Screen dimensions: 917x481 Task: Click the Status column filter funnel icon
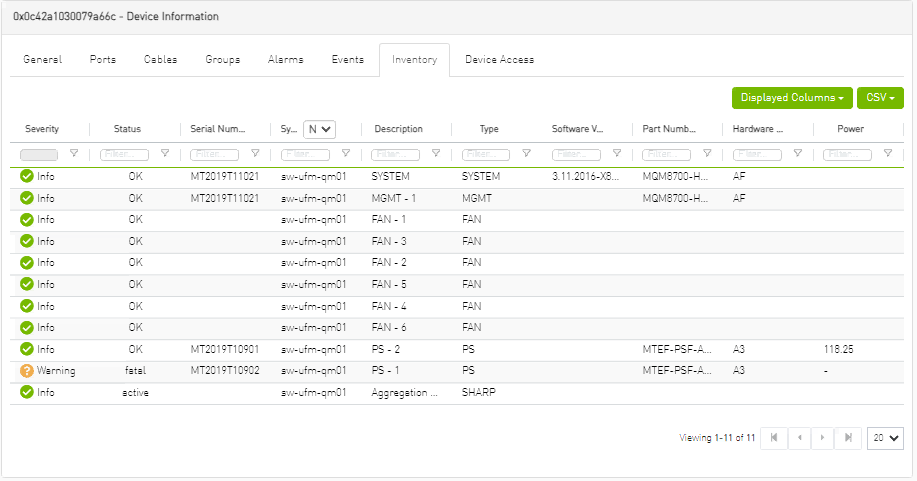click(164, 154)
